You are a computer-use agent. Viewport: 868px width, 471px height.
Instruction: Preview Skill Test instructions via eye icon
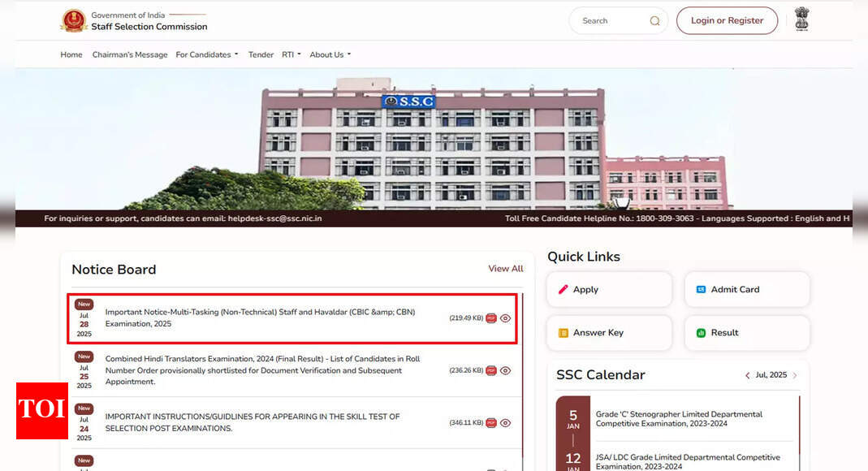(505, 422)
